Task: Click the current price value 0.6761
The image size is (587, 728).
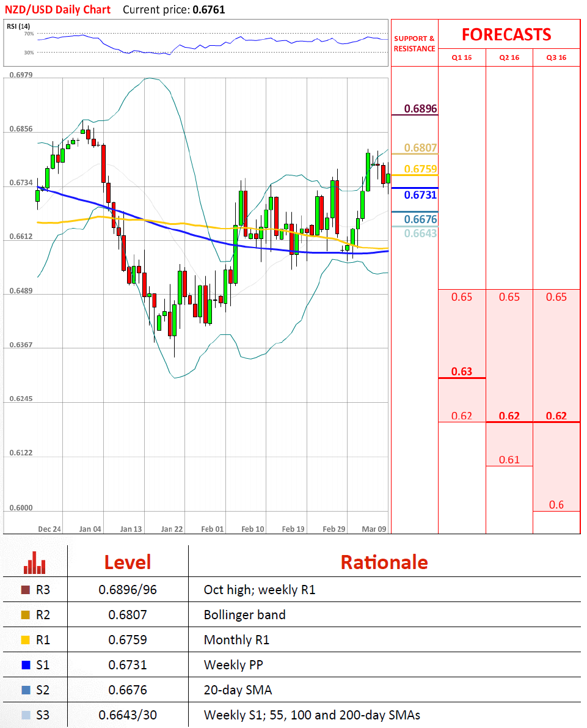Action: (209, 10)
